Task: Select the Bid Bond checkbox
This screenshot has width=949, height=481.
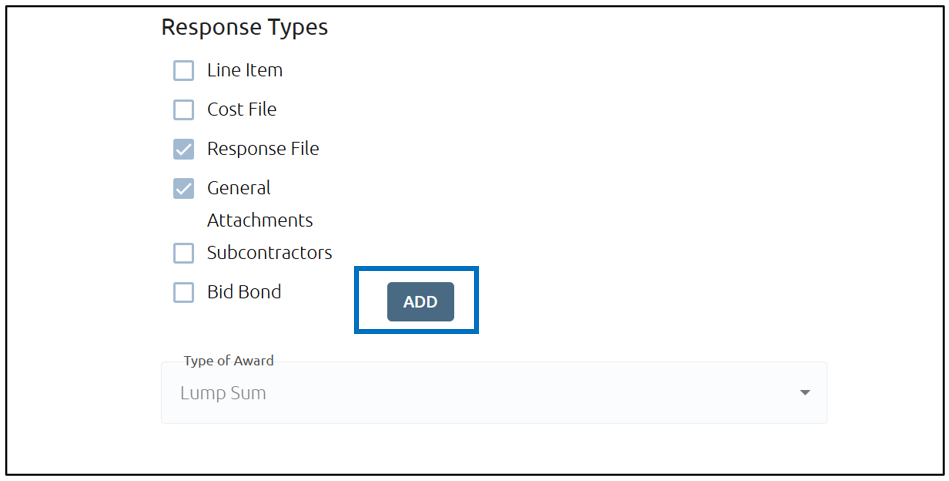Action: point(183,292)
